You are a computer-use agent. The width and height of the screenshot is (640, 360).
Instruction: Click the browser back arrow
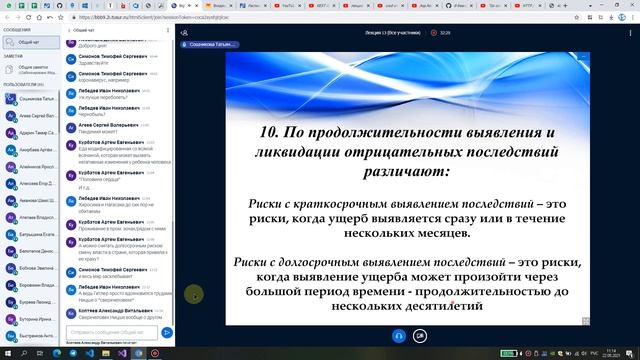click(x=7, y=18)
